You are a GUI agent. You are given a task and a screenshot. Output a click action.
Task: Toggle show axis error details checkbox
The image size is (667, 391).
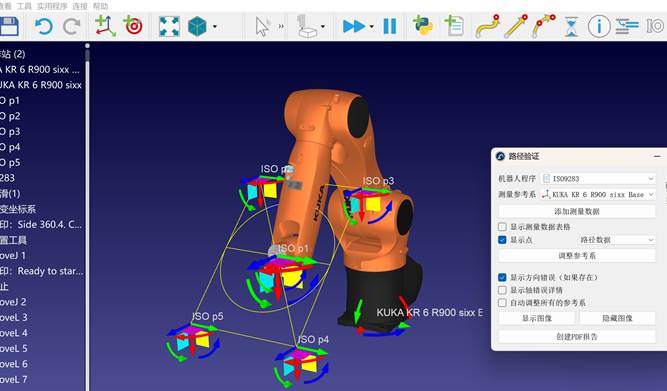pos(502,290)
